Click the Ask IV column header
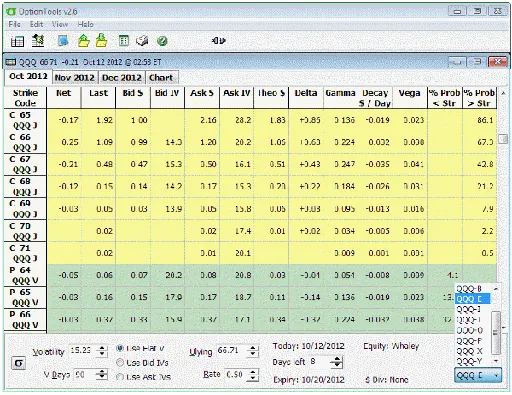The image size is (512, 395). click(x=237, y=98)
